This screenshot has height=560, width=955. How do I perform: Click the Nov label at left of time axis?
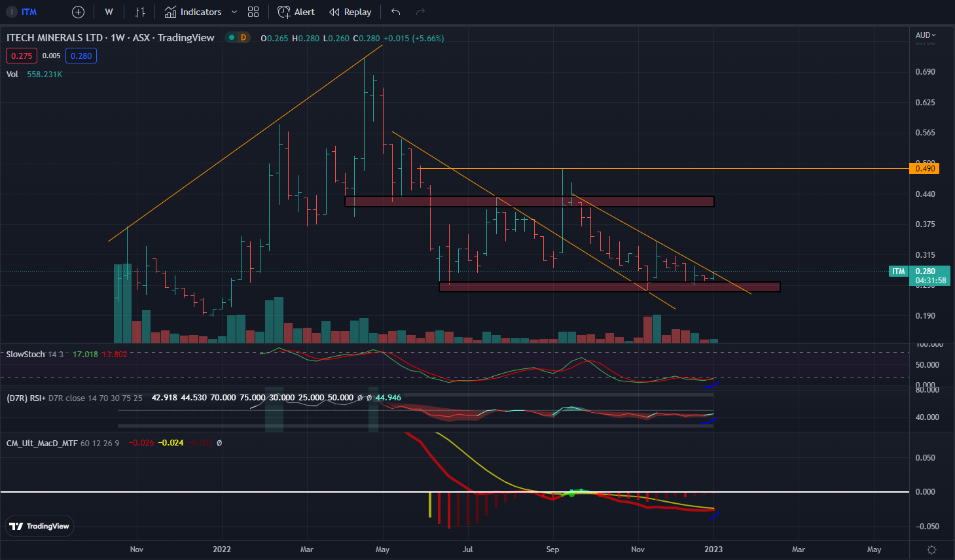[136, 550]
